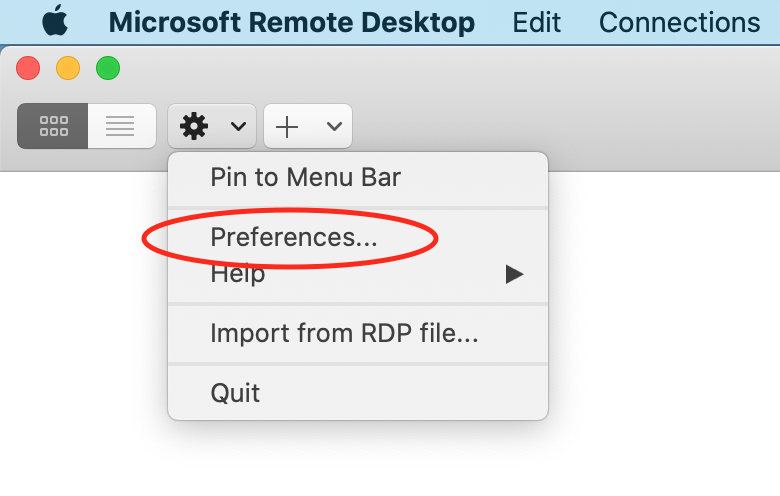Screen dimensions: 780x496
Task: Switch to grid thumbnail view
Action: (53, 126)
